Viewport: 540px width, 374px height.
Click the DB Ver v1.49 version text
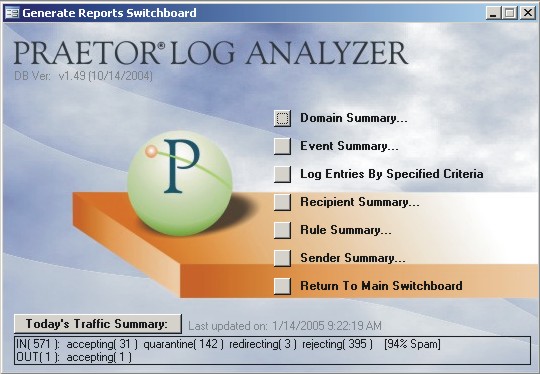(x=83, y=76)
